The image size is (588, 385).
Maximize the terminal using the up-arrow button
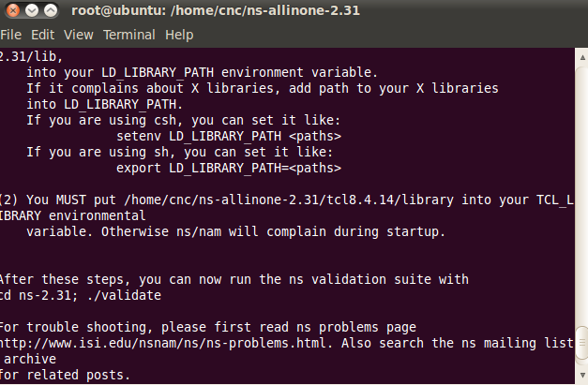point(51,10)
